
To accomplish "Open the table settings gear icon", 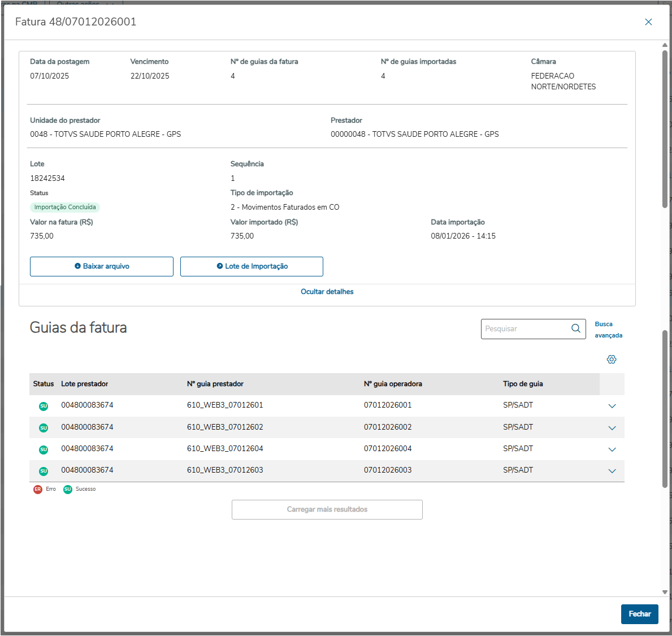I will [x=612, y=360].
